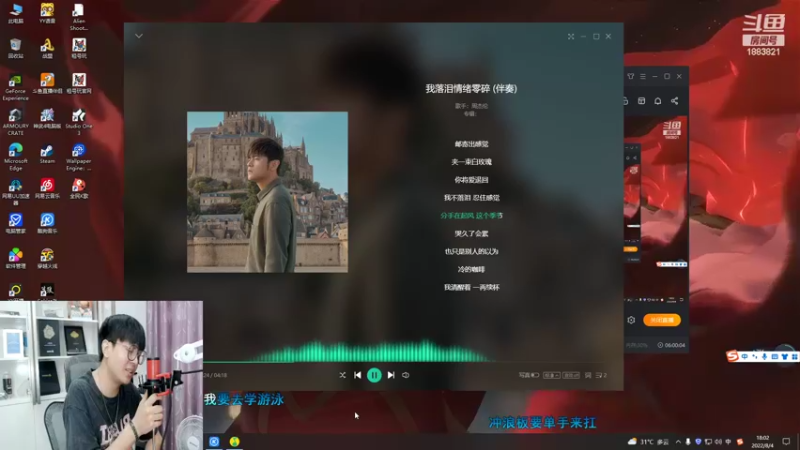Viewport: 800px width, 450px height.
Task: Open skin shirt icon on Sogou toolbar
Action: coord(785,356)
